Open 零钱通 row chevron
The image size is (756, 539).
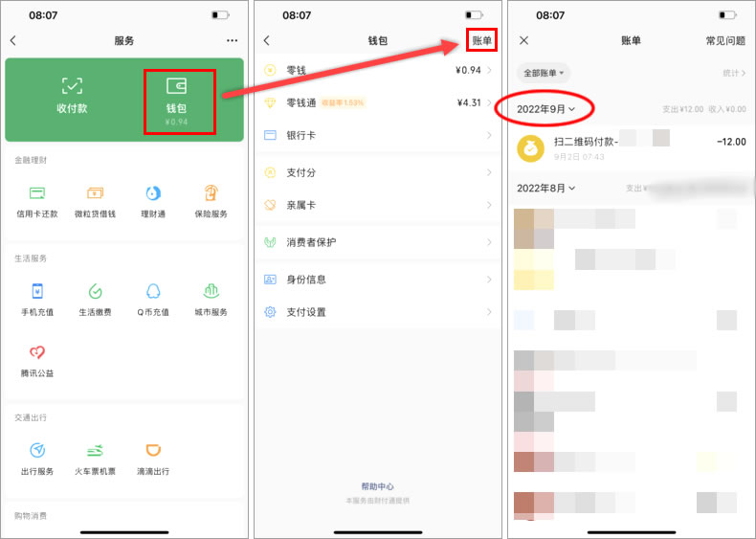click(x=489, y=102)
